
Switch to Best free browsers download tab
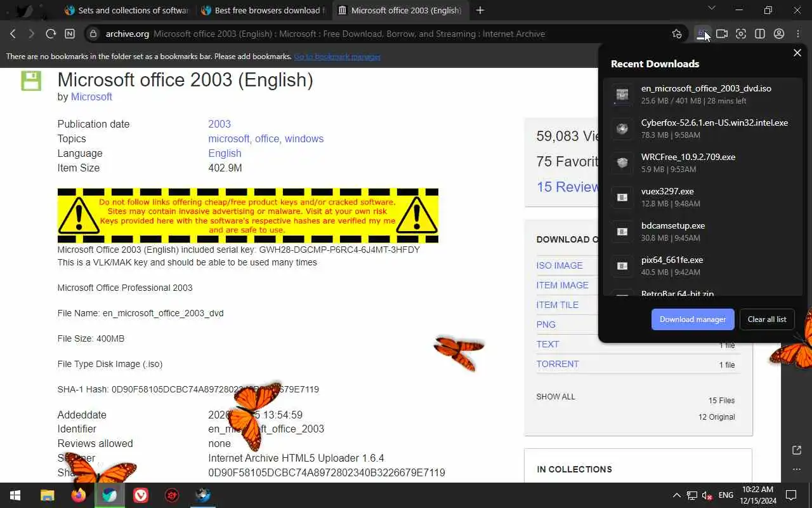[263, 10]
